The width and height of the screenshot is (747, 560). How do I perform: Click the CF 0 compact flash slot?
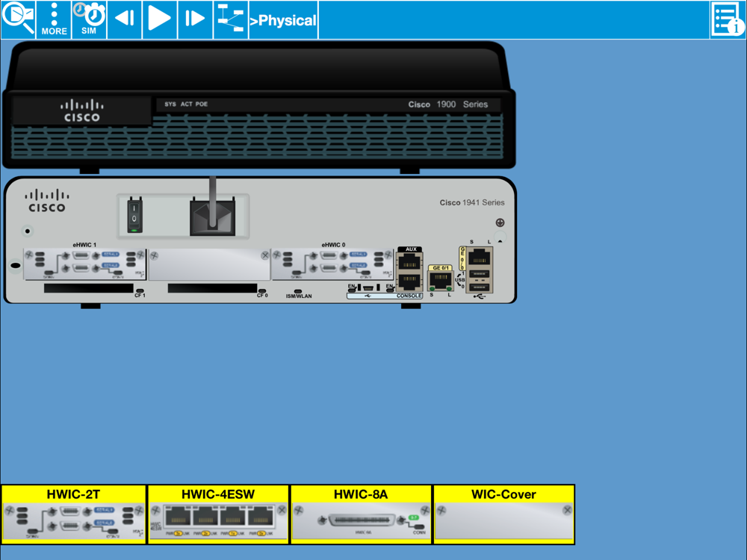[212, 288]
